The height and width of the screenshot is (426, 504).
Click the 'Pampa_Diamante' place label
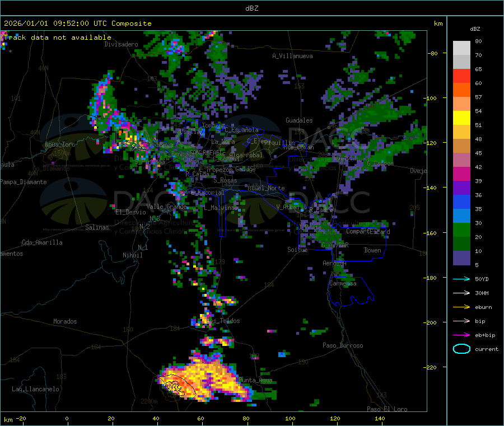click(x=24, y=182)
